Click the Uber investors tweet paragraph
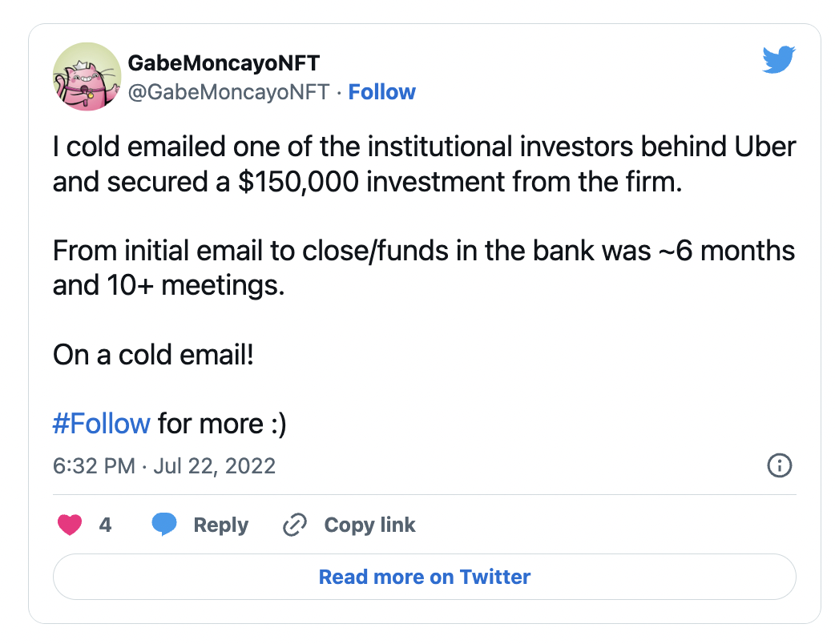This screenshot has height=644, width=835. (x=425, y=164)
